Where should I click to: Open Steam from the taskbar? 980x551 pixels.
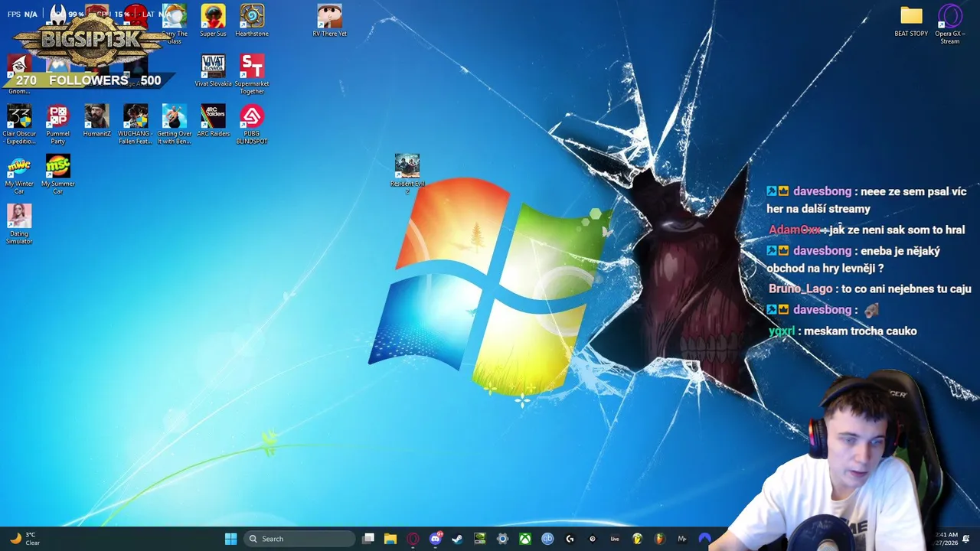(x=457, y=539)
